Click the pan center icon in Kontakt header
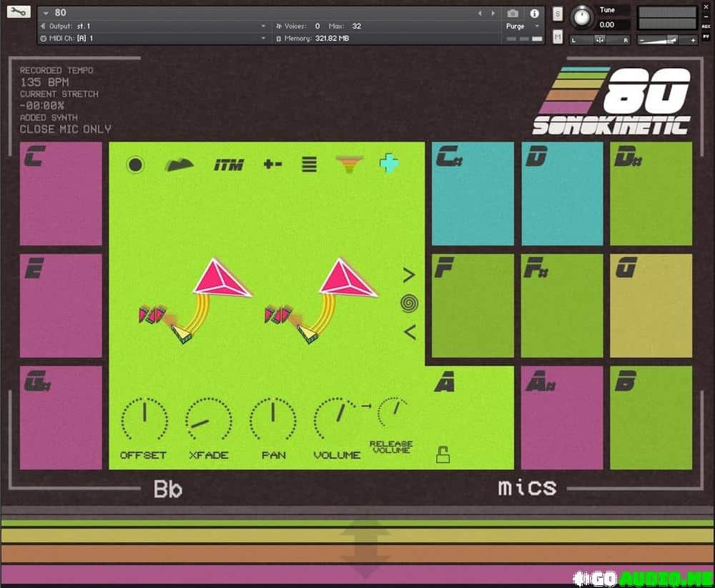Screen dimensions: 715x588 tap(600, 40)
